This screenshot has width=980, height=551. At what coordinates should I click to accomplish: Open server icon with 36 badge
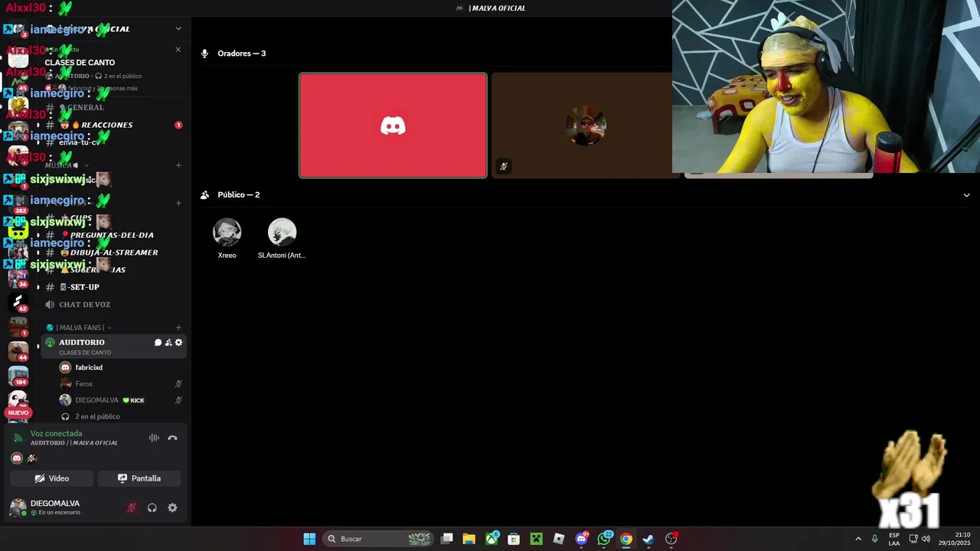tap(18, 277)
